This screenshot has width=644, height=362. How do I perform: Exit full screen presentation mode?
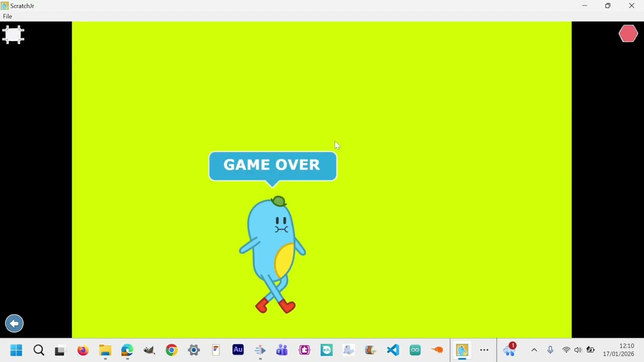pyautogui.click(x=13, y=35)
